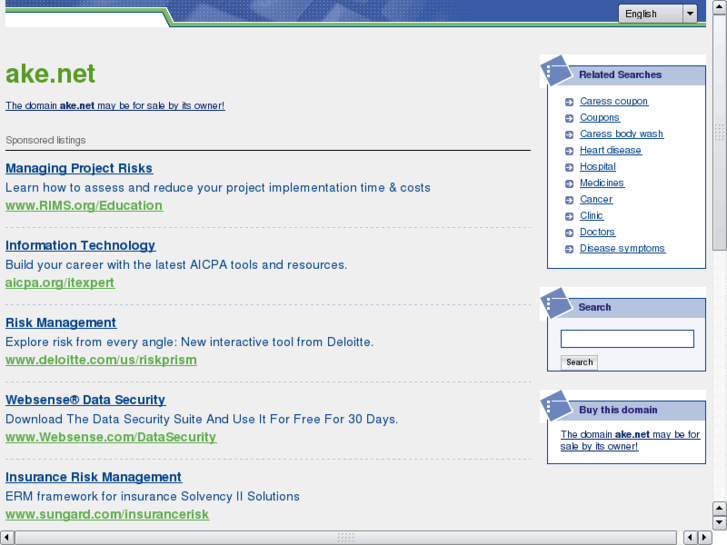
Task: Visit aicpa.org/itexpert link
Action: (x=60, y=282)
